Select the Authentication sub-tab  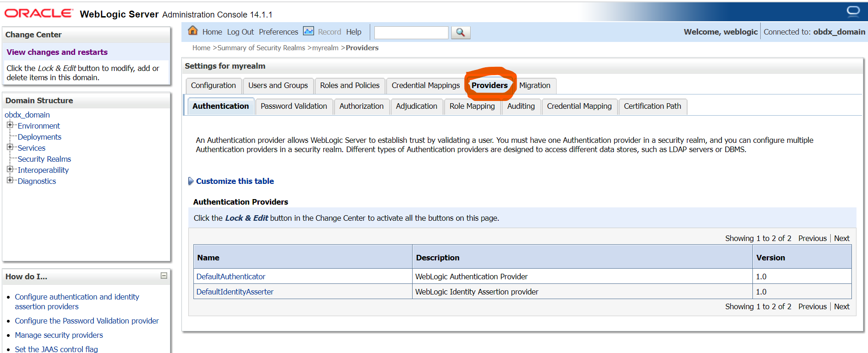click(x=221, y=106)
